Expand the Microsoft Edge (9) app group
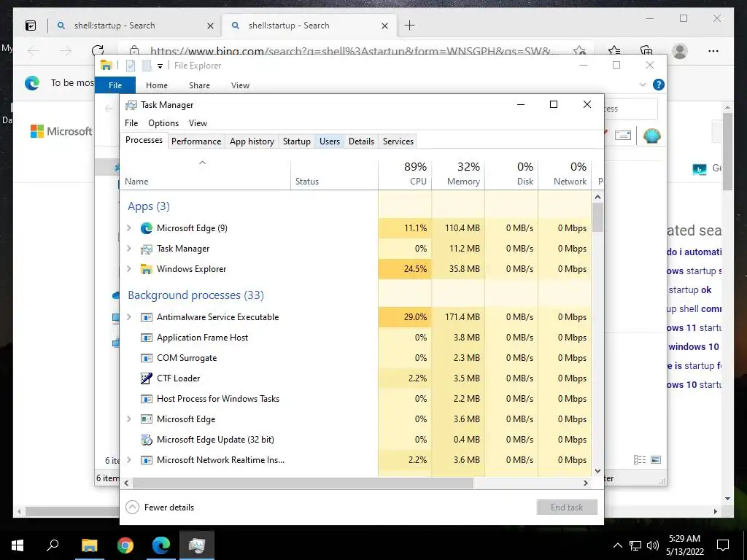The image size is (747, 560). (128, 228)
